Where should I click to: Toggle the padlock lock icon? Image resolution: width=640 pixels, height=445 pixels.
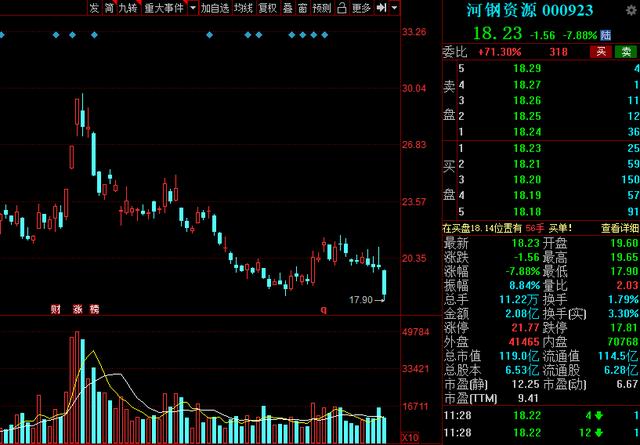342,8
